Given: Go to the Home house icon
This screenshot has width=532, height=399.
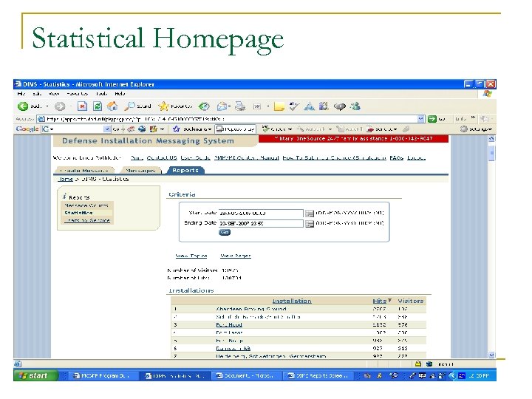Looking at the screenshot, I should click(112, 106).
